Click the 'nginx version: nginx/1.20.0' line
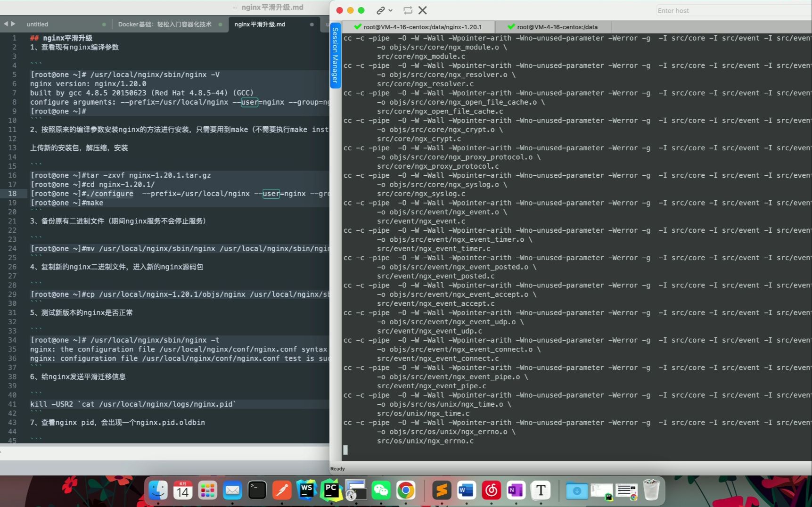This screenshot has width=812, height=507. [x=88, y=84]
